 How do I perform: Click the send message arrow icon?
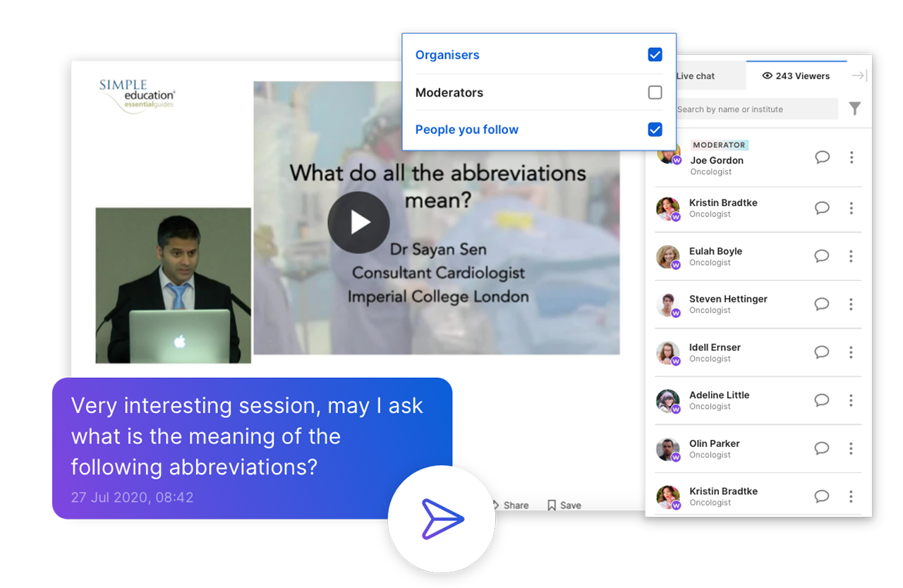point(442,520)
